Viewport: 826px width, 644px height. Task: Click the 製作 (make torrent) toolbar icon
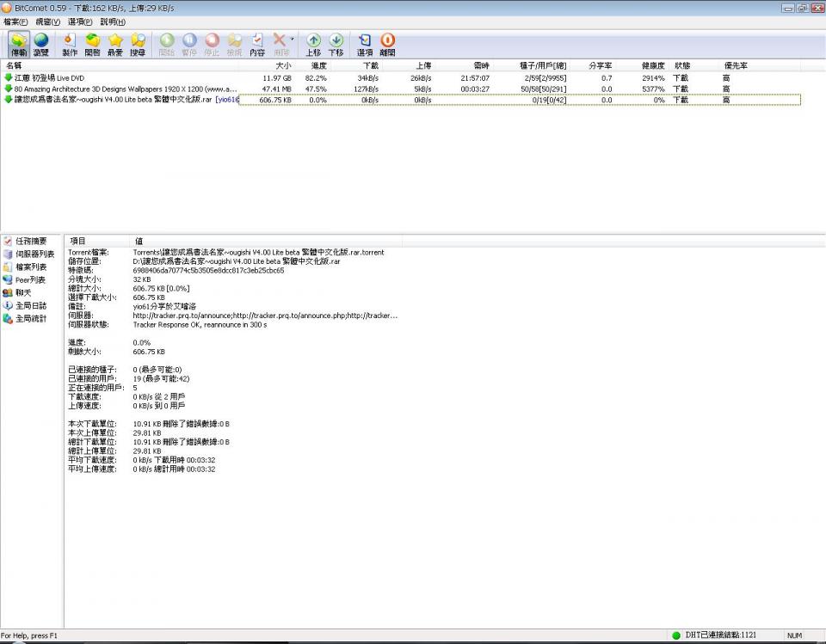pos(70,44)
